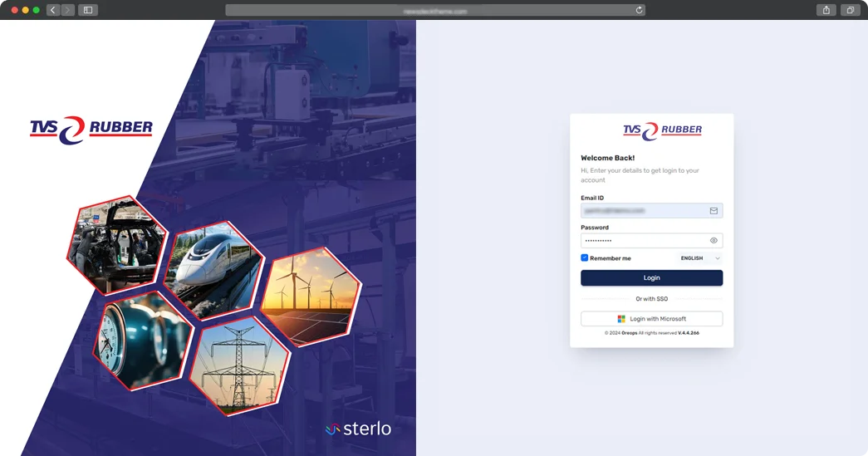Toggle the browser sidebar button
The height and width of the screenshot is (456, 868).
tap(88, 10)
